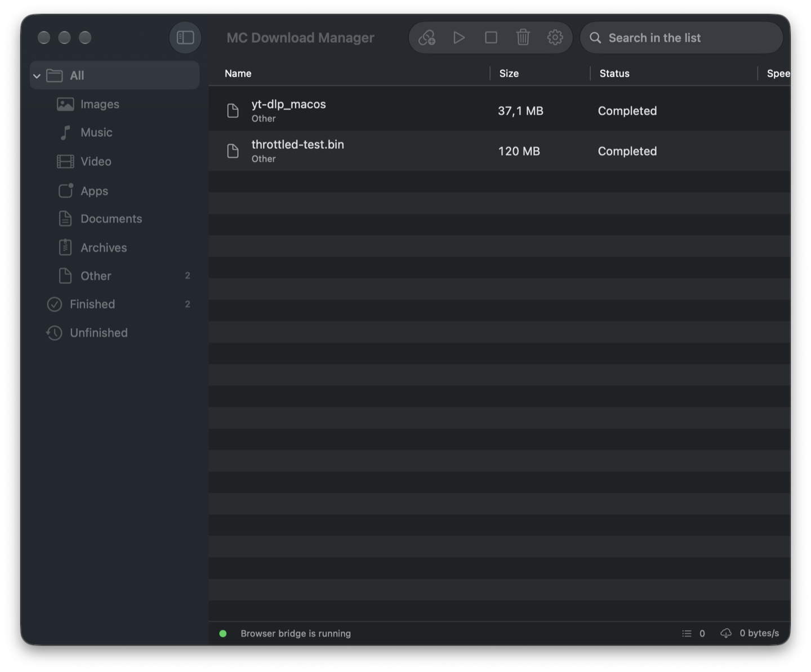The image size is (811, 672).
Task: Click the Finished checkmark circle icon
Action: (x=54, y=304)
